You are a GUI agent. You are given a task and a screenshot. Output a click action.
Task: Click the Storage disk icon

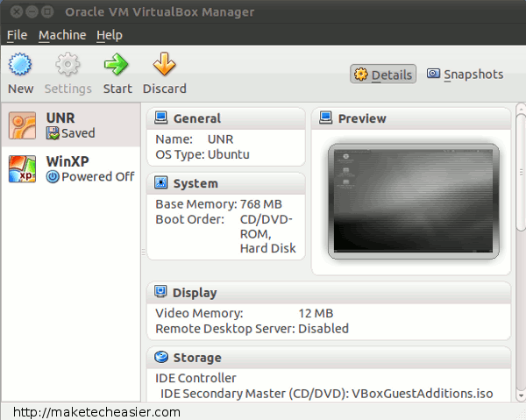pyautogui.click(x=161, y=358)
